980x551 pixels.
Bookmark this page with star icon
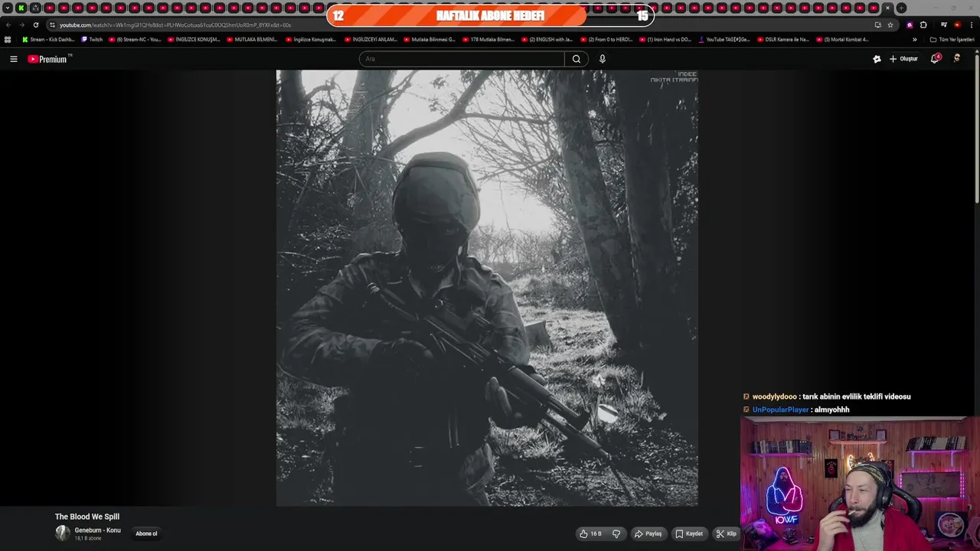(x=890, y=24)
